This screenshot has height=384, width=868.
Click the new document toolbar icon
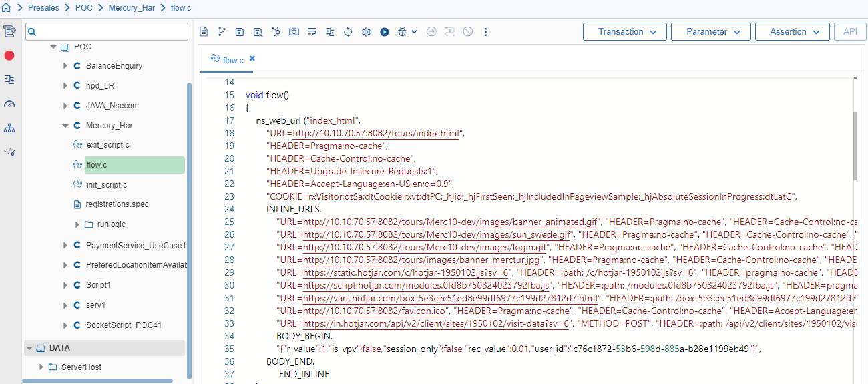point(204,31)
